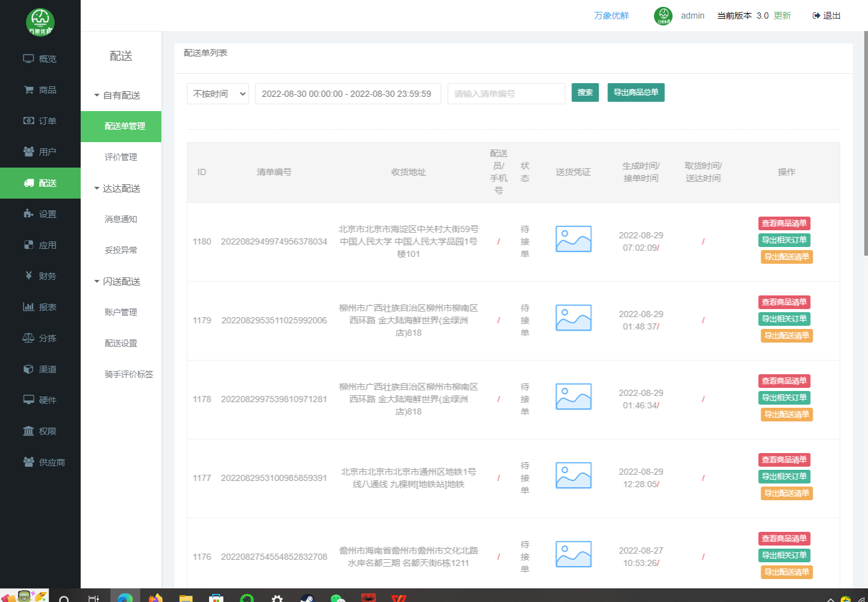View 查看商品清单 for order 1180
Image resolution: width=868 pixels, height=602 pixels.
coord(784,223)
